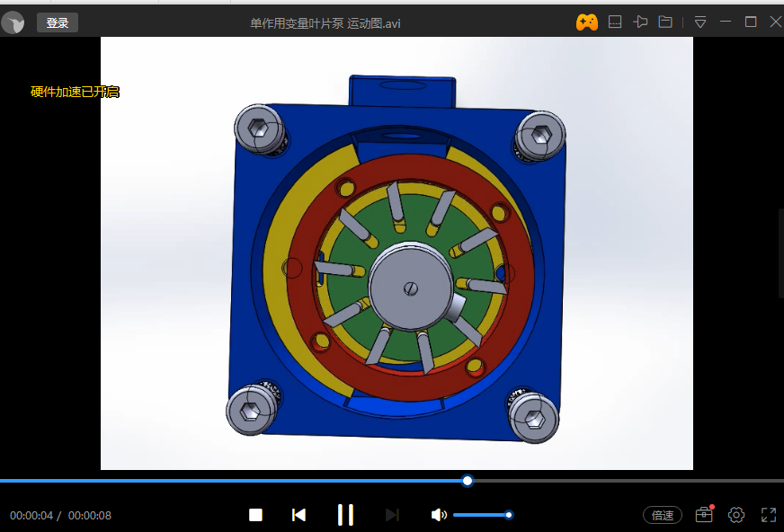The height and width of the screenshot is (532, 784).
Task: Maximize the player window
Action: [x=751, y=22]
